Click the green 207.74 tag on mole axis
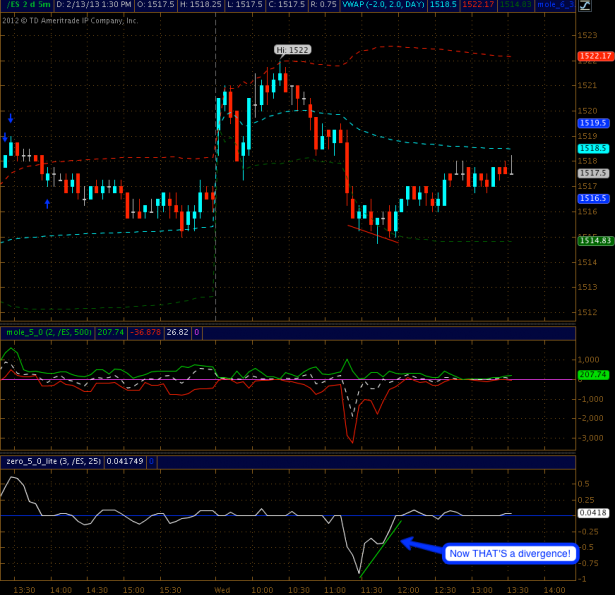 pyautogui.click(x=593, y=374)
